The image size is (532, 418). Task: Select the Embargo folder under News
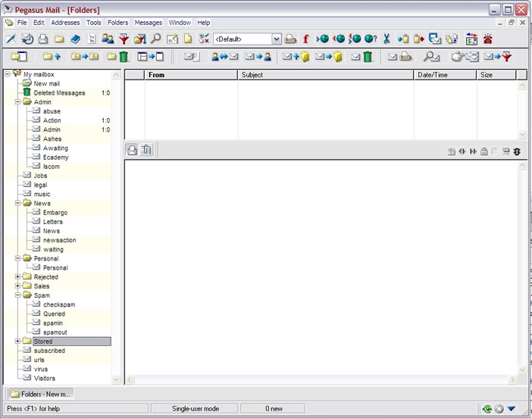tap(55, 213)
